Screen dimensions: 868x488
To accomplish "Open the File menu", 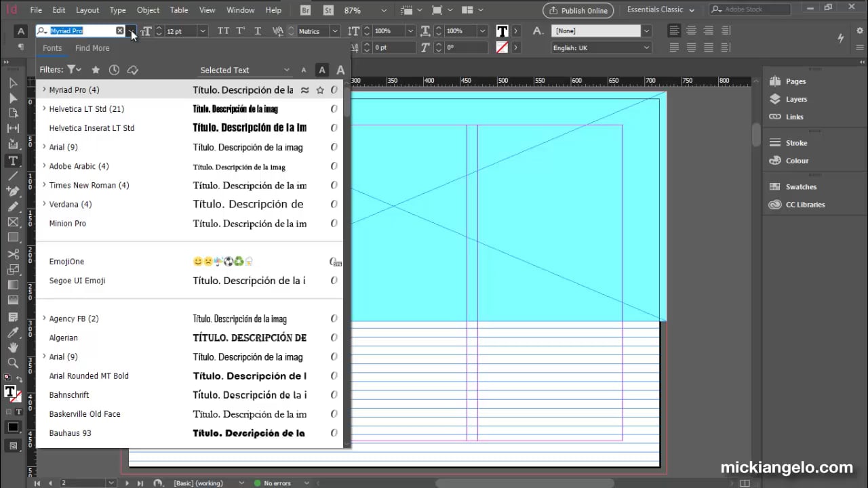I will coord(36,10).
